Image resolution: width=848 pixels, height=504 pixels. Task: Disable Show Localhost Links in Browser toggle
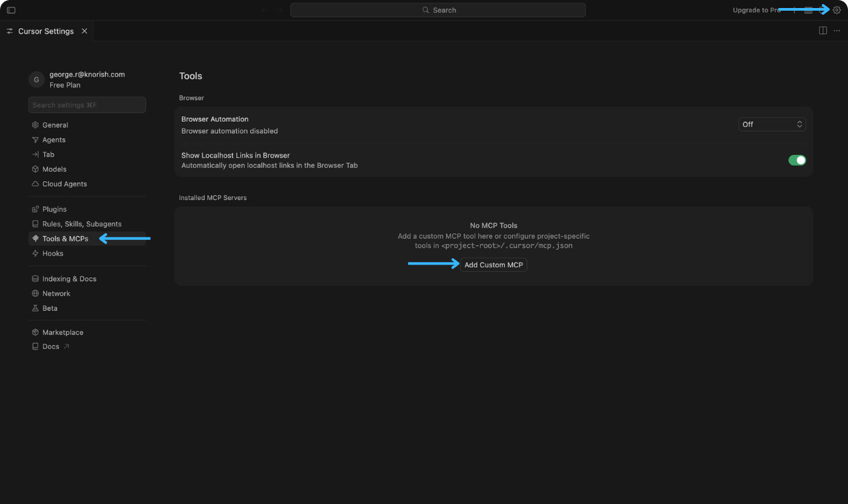(x=797, y=160)
